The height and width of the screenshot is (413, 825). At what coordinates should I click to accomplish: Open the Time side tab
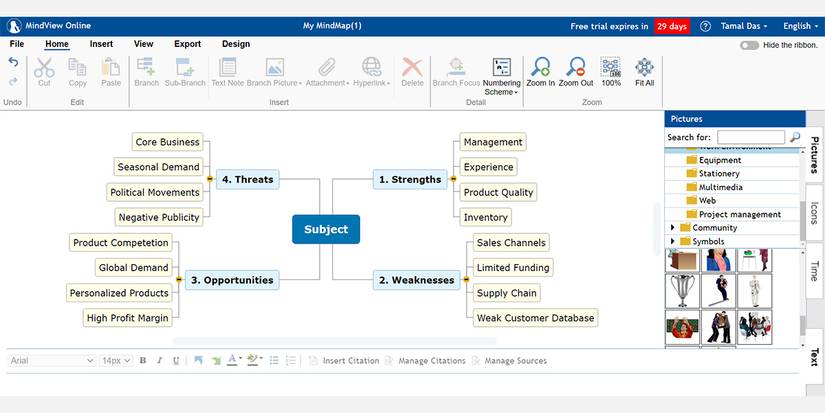point(814,271)
